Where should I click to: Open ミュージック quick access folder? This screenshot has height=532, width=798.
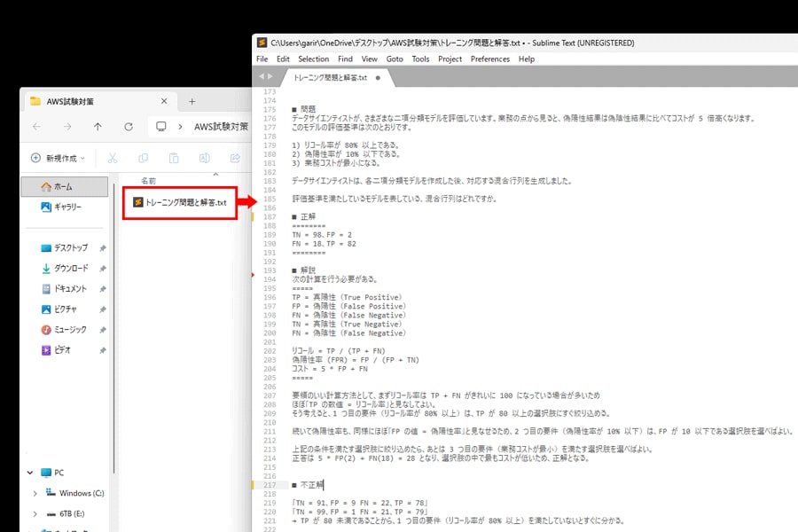coord(65,329)
